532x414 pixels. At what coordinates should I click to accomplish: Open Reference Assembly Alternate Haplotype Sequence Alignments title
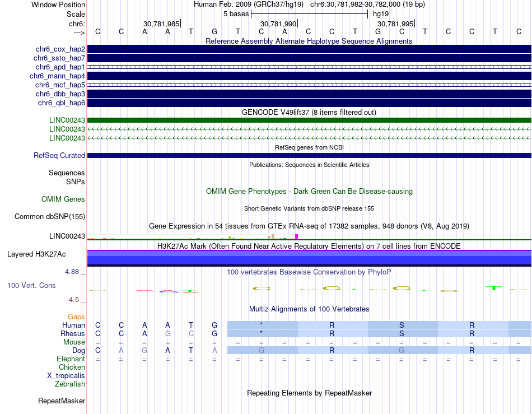(x=309, y=41)
